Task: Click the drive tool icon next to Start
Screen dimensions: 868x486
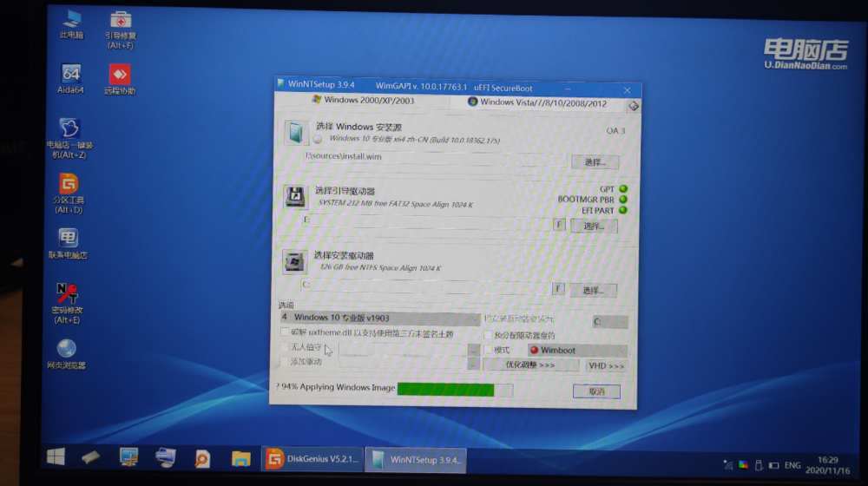Action: pos(91,457)
